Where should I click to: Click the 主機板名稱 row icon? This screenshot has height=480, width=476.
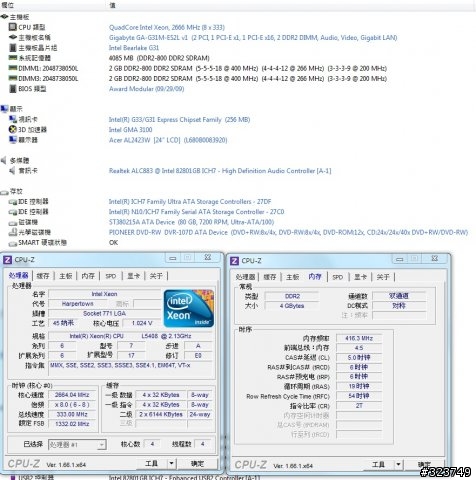tap(13, 37)
